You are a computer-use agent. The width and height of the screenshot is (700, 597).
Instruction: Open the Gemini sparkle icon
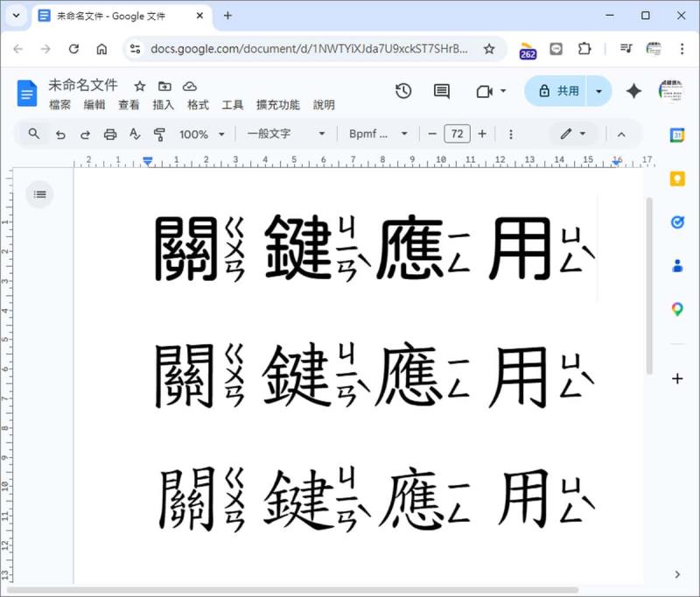click(x=633, y=91)
